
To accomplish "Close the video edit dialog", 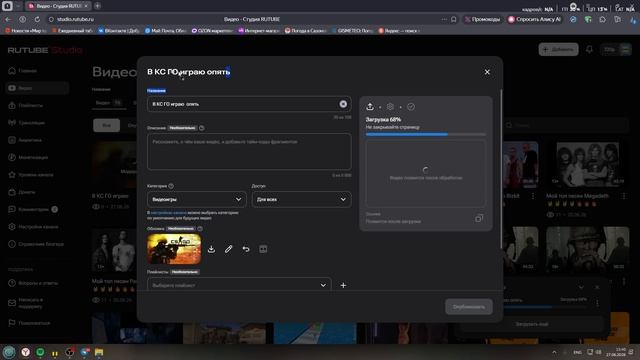I will [x=487, y=72].
